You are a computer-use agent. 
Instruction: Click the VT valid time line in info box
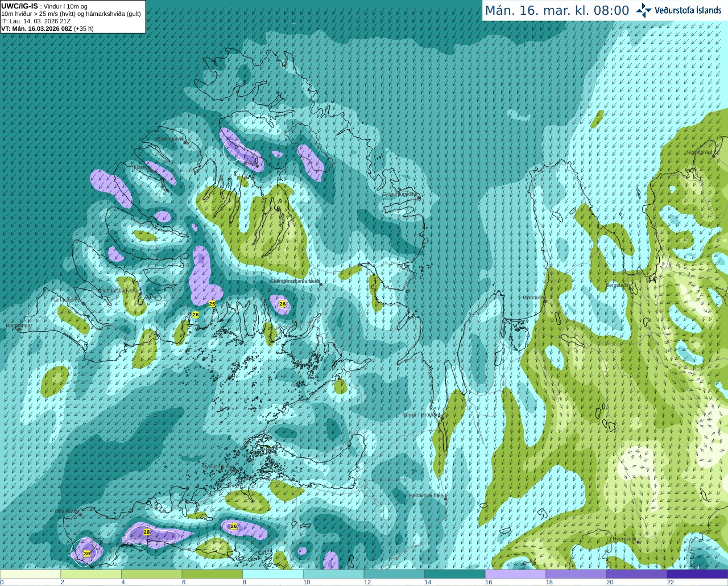tap(47, 28)
